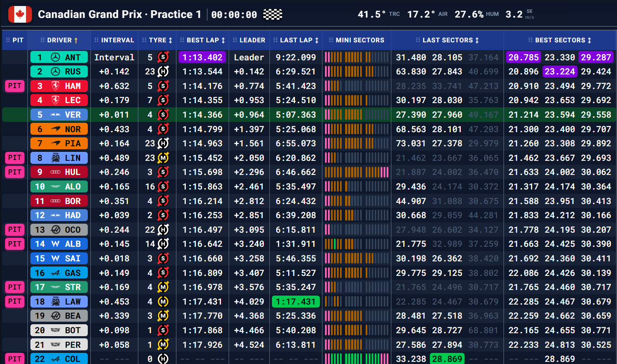Sort by LAST LAP using its arrows

coord(316,40)
